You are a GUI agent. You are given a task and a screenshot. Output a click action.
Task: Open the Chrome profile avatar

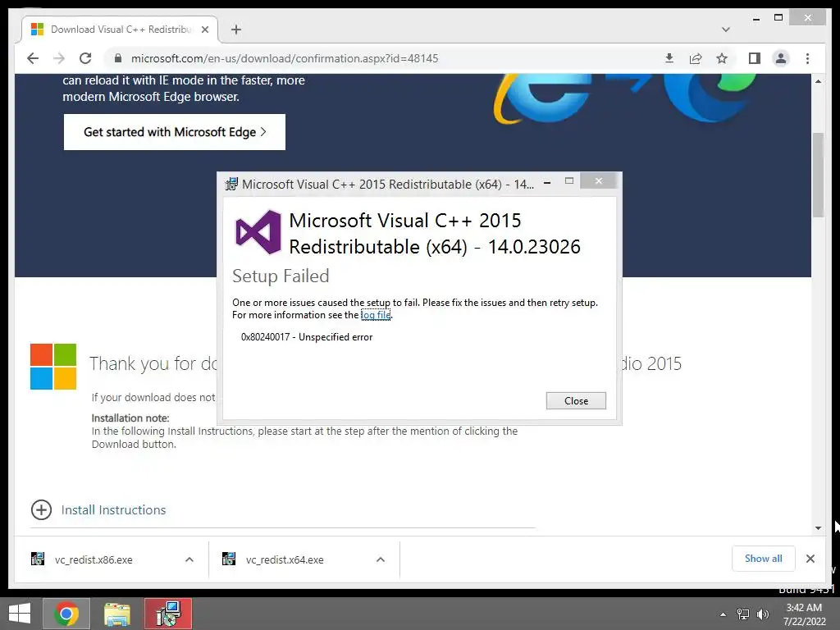tap(781, 58)
